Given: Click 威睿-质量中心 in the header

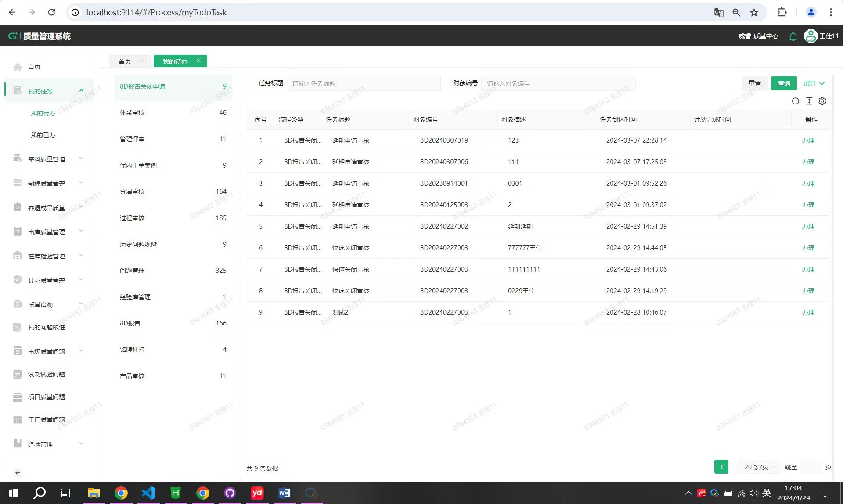Looking at the screenshot, I should click(x=758, y=36).
